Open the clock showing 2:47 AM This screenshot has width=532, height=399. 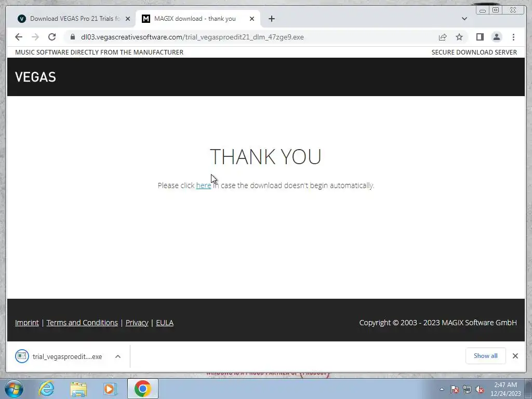tap(506, 389)
